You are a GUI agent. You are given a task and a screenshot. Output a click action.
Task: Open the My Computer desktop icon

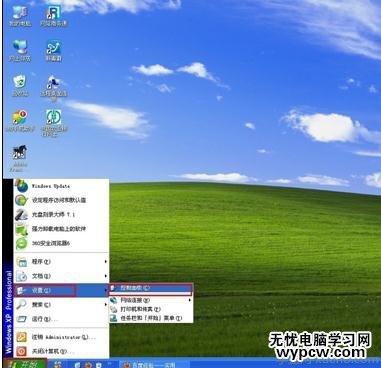pos(19,15)
